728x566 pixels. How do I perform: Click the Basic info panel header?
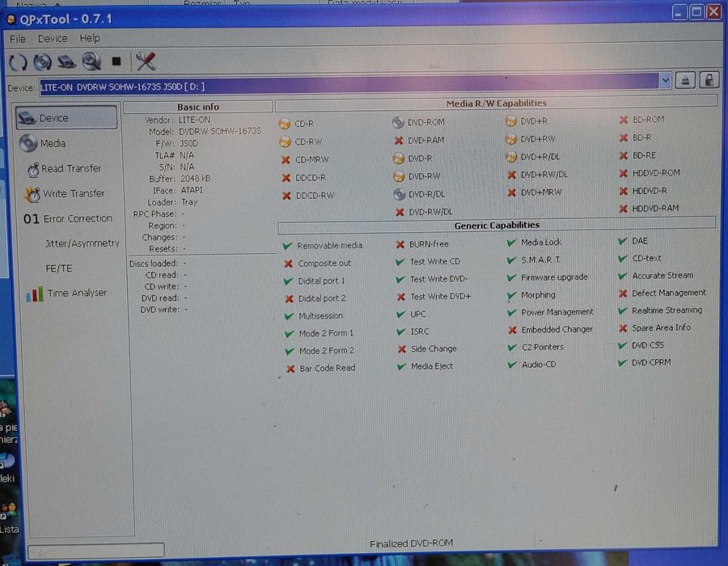[198, 107]
